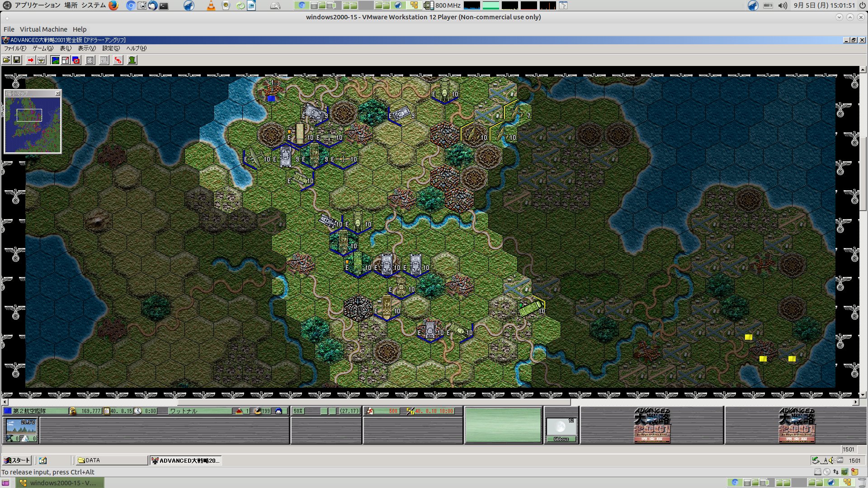Open the 表(L) menu
This screenshot has height=488, width=868.
click(66, 48)
